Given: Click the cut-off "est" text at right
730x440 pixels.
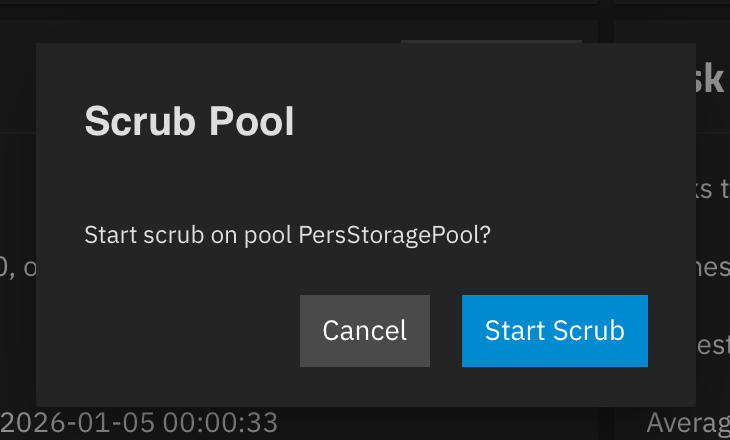Looking at the screenshot, I should (x=713, y=345).
